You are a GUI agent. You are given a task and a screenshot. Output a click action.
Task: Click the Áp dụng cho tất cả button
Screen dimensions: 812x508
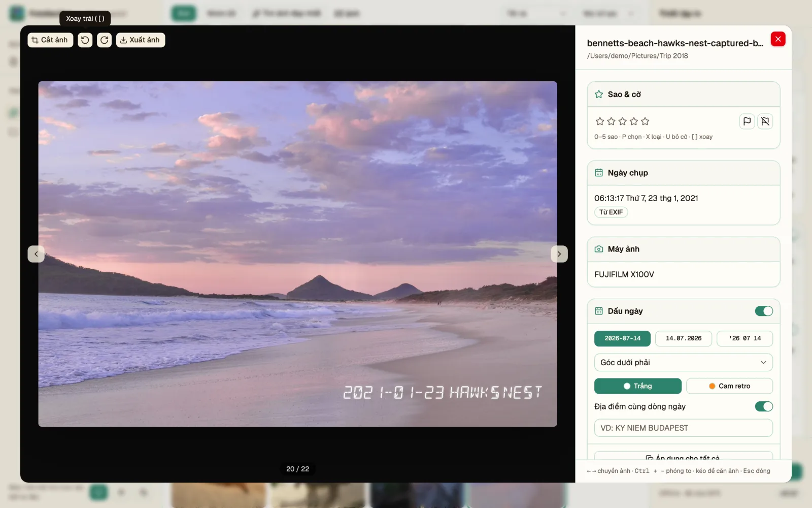point(684,456)
